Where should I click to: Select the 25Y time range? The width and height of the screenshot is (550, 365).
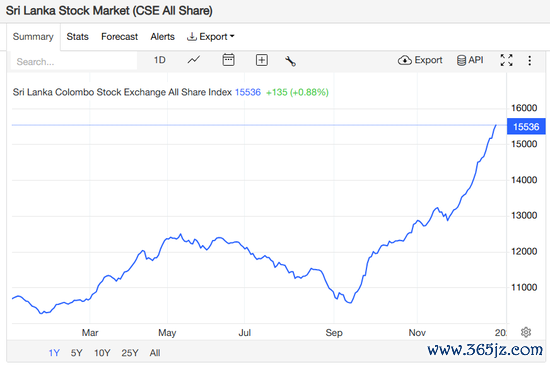pos(130,353)
